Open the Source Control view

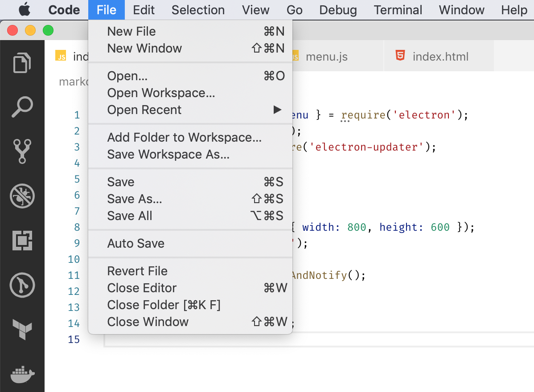(x=22, y=151)
